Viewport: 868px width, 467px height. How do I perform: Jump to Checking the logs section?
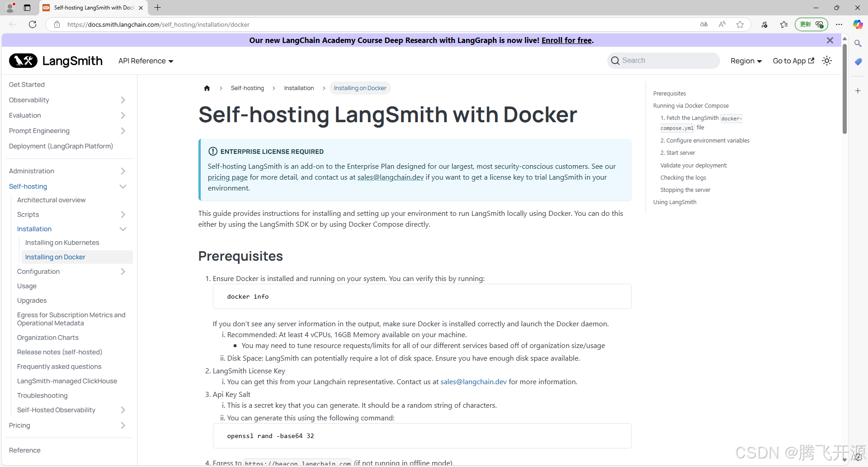coord(683,178)
